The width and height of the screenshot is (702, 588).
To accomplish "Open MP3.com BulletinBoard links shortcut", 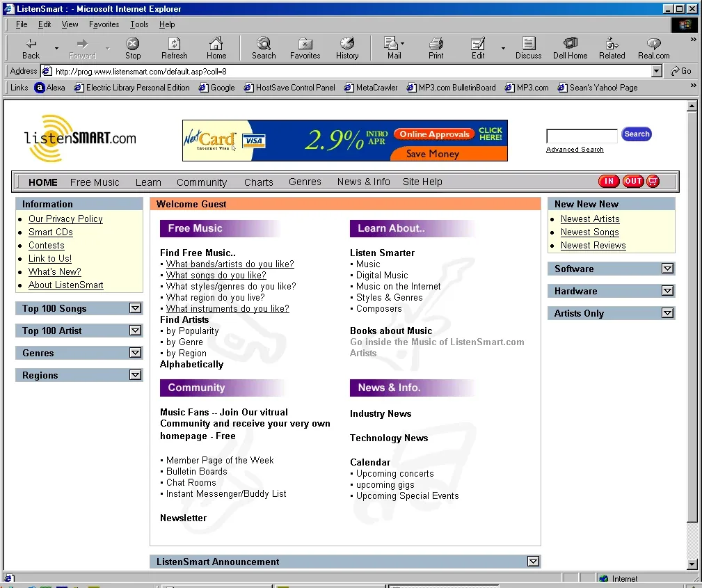I will (452, 88).
